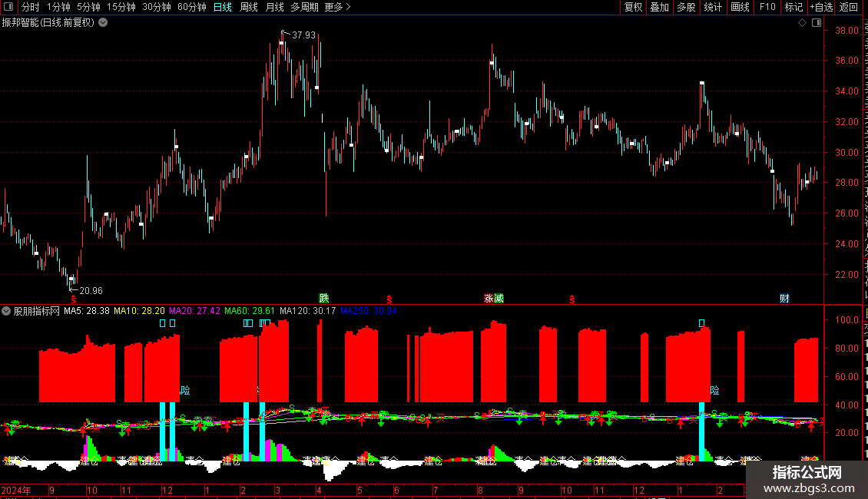Image resolution: width=868 pixels, height=499 pixels.
Task: Click the 股朋指标网 indicator name
Action: click(37, 311)
